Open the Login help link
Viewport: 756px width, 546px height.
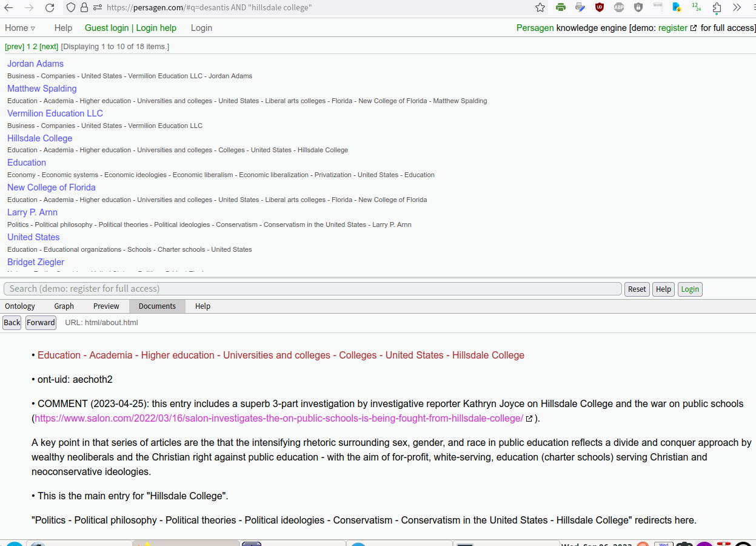click(x=156, y=28)
